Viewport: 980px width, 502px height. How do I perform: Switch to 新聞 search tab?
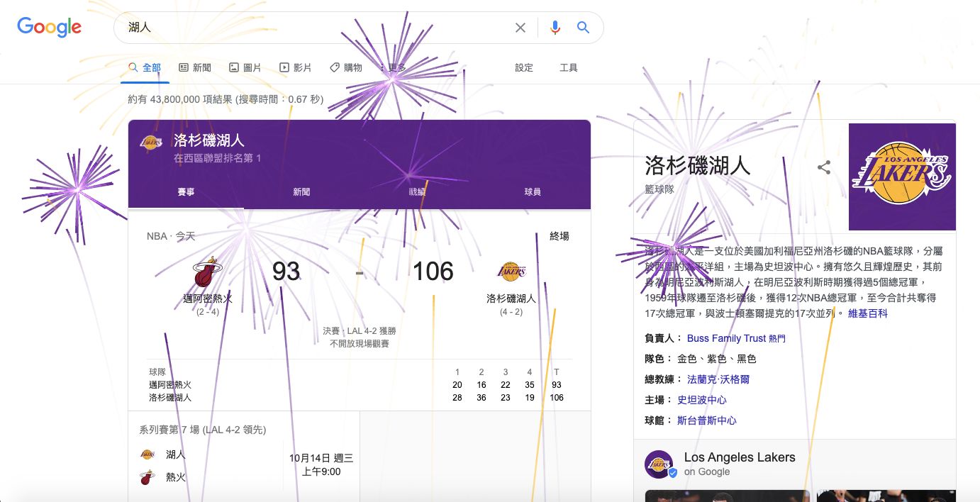195,67
